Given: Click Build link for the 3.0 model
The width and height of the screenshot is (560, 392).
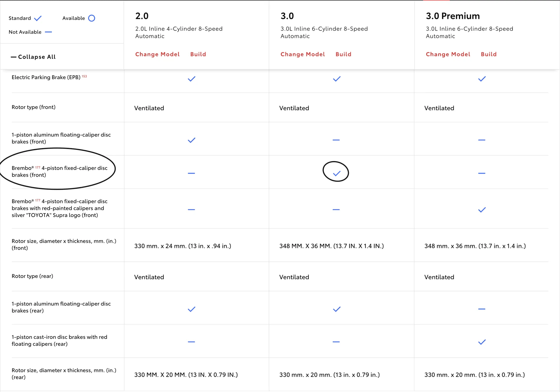Looking at the screenshot, I should pyautogui.click(x=343, y=54).
